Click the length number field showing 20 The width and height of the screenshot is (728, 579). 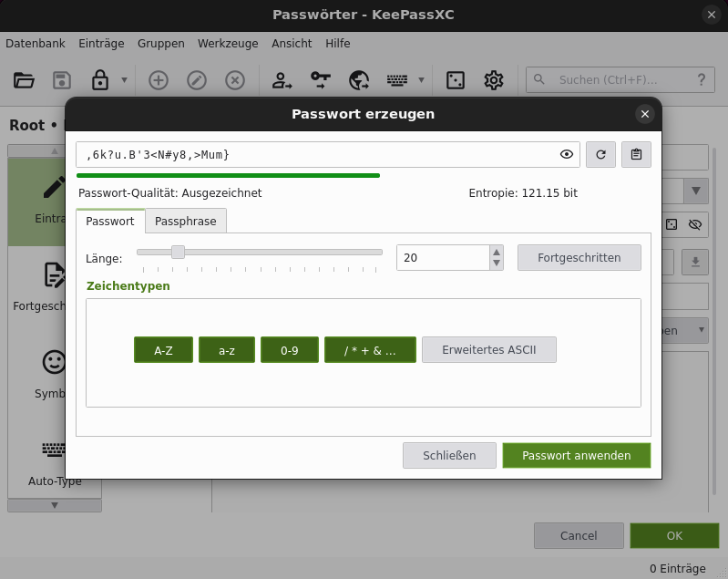pos(443,257)
